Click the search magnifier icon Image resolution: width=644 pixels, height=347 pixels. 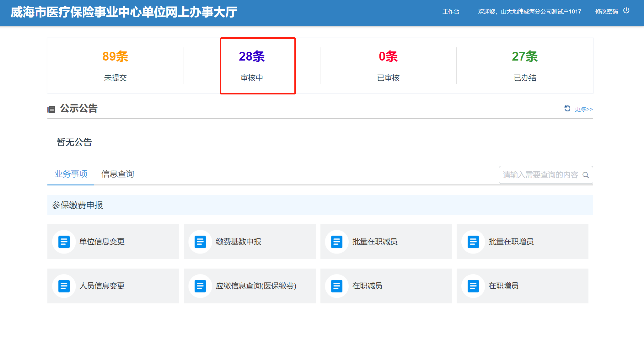coord(586,175)
